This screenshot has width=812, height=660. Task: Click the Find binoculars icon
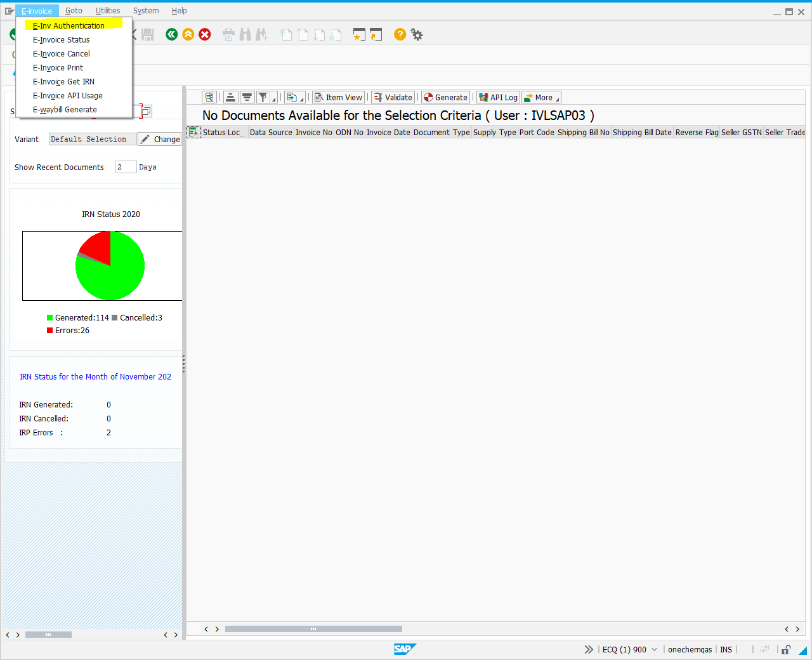point(245,34)
